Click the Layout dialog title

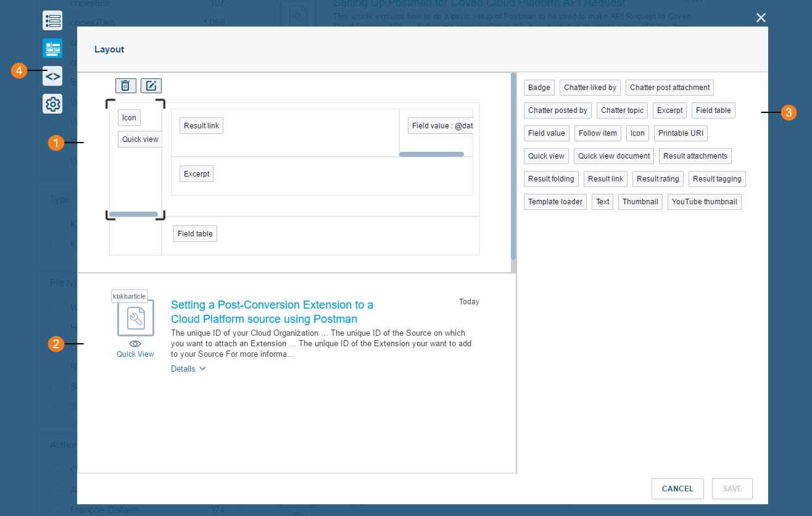109,49
